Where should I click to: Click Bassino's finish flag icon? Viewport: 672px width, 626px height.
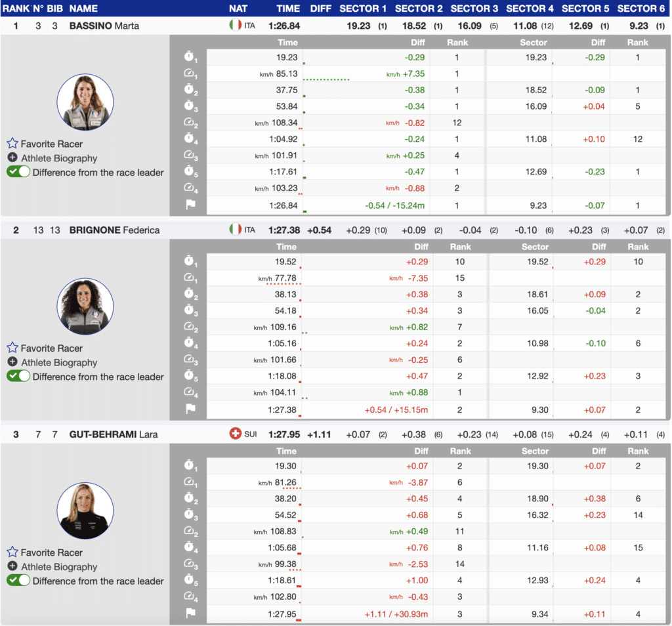click(190, 205)
